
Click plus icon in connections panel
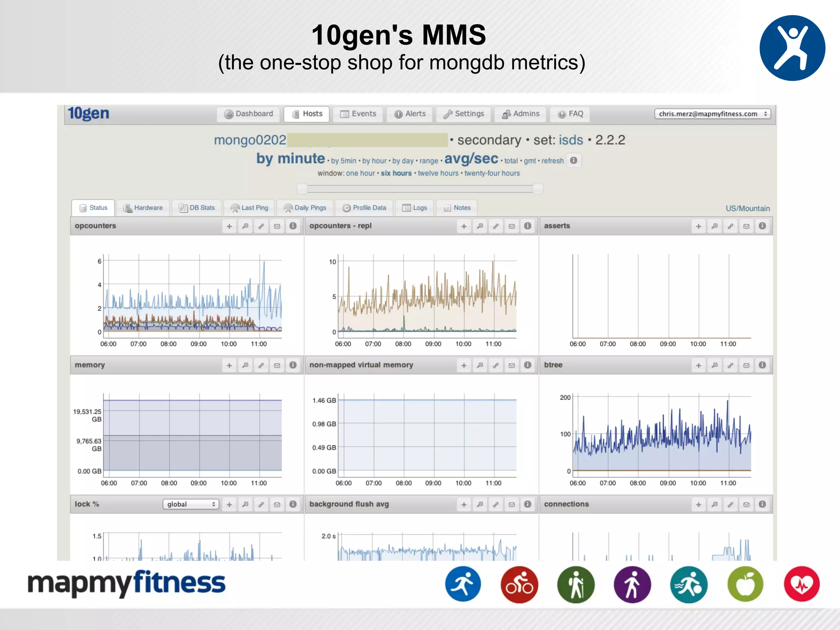[698, 504]
